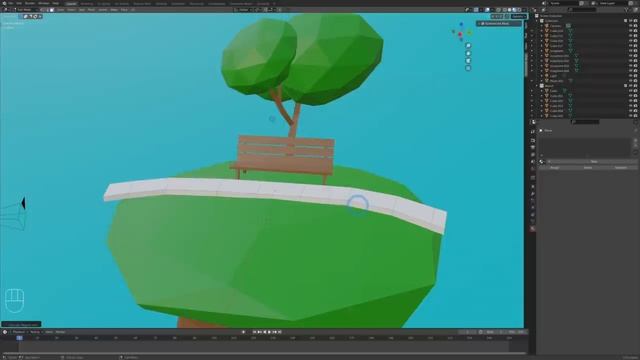640x360 pixels.
Task: Disable Light object in renders
Action: [636, 76]
